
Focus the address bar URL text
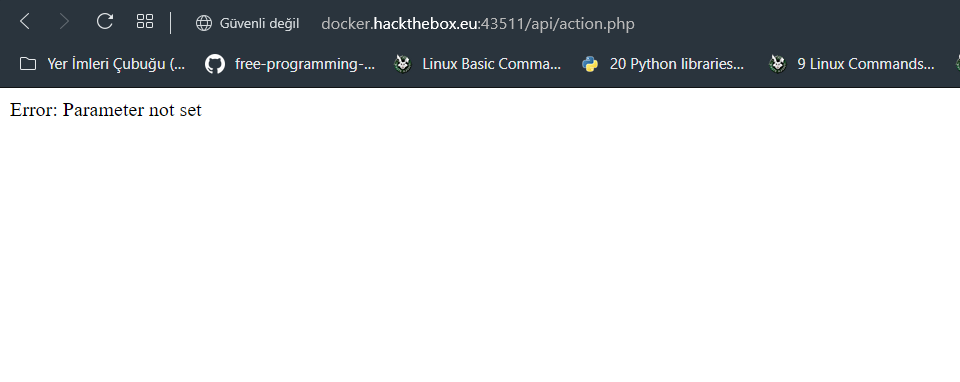(478, 24)
